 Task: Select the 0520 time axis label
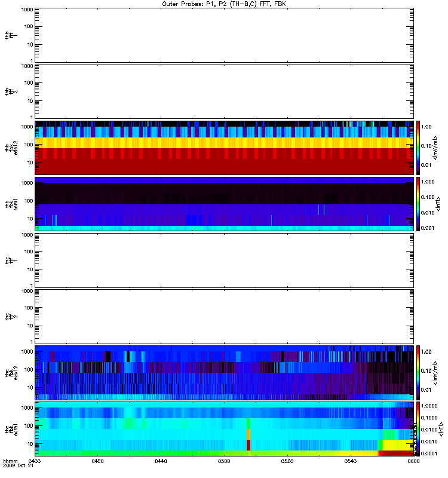pos(287,461)
